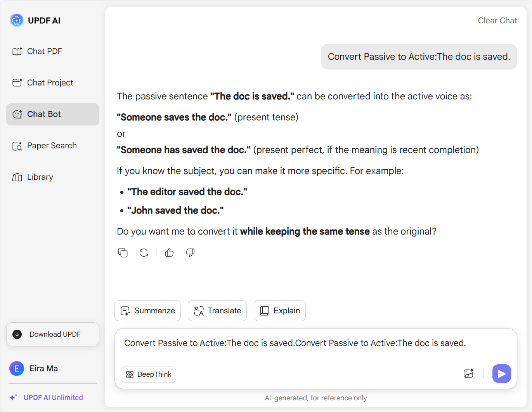Toggle DeepThink mode on
The width and height of the screenshot is (532, 412).
coord(148,374)
